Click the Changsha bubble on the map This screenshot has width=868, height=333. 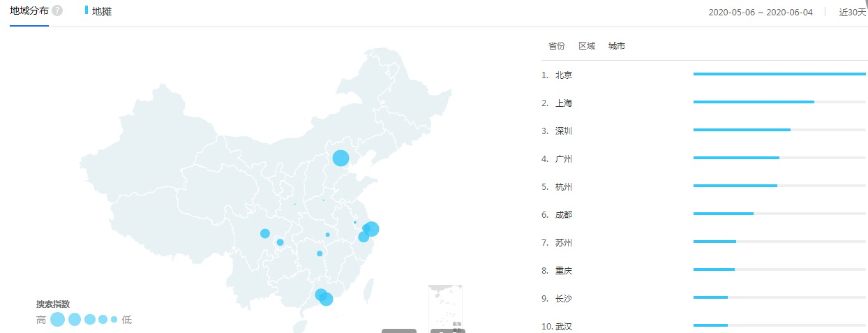tap(320, 253)
